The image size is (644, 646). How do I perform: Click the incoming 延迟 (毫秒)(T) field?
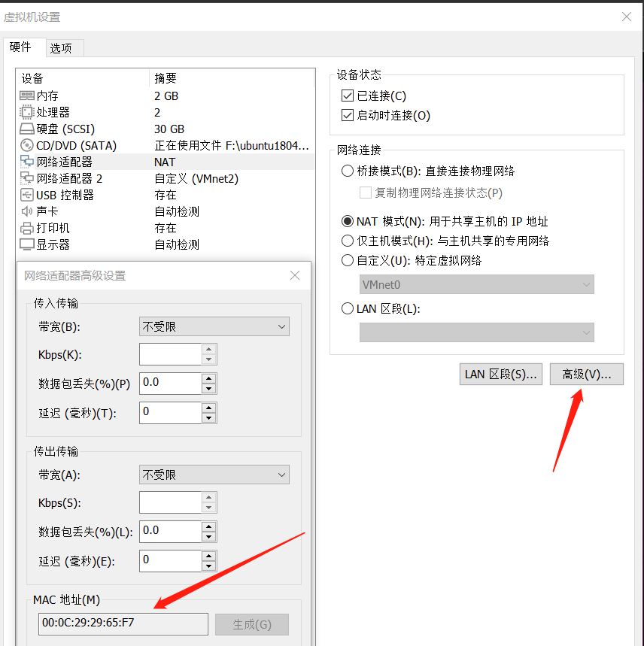170,413
